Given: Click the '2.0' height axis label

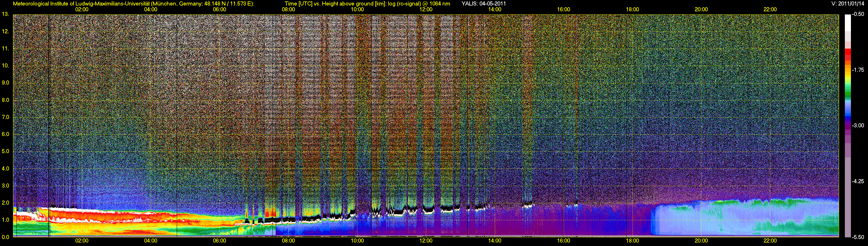Looking at the screenshot, I should pyautogui.click(x=5, y=203).
